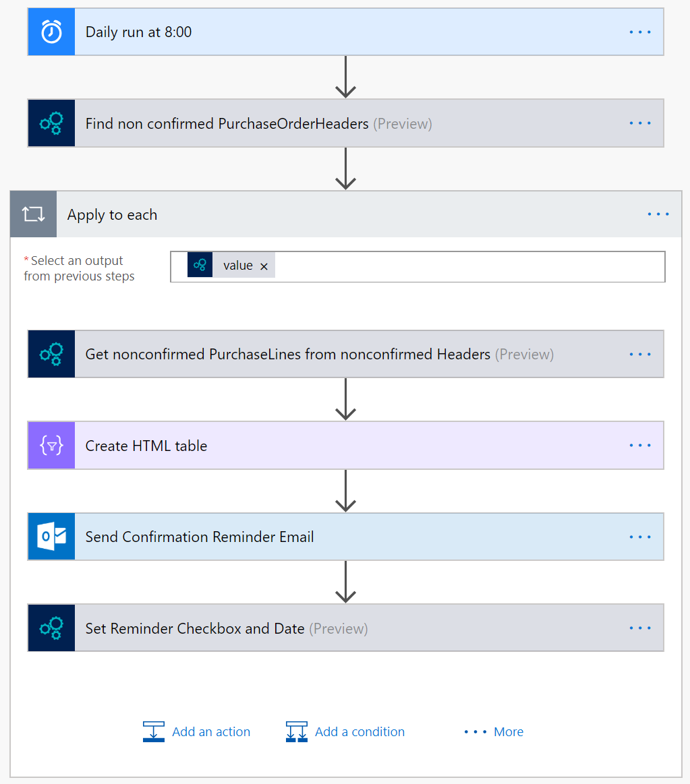Open the ellipsis menu for Set Reminder Checkbox and Date
The height and width of the screenshot is (784, 690).
(639, 628)
